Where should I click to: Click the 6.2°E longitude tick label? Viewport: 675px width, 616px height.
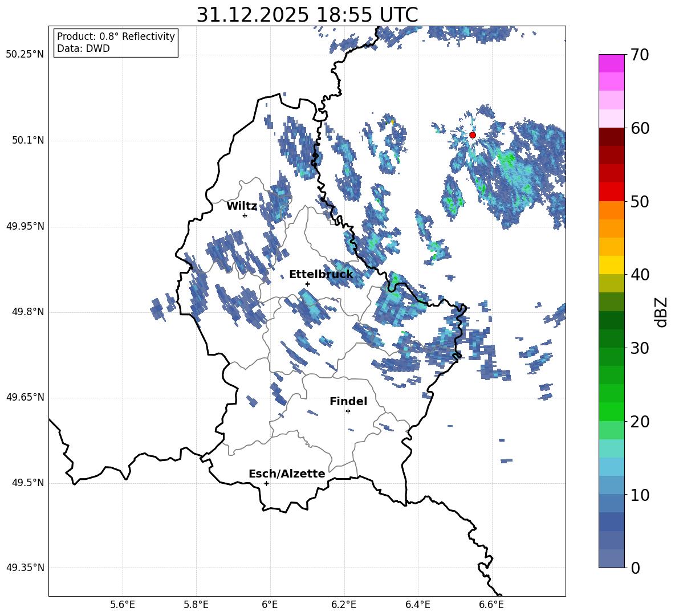(x=344, y=605)
